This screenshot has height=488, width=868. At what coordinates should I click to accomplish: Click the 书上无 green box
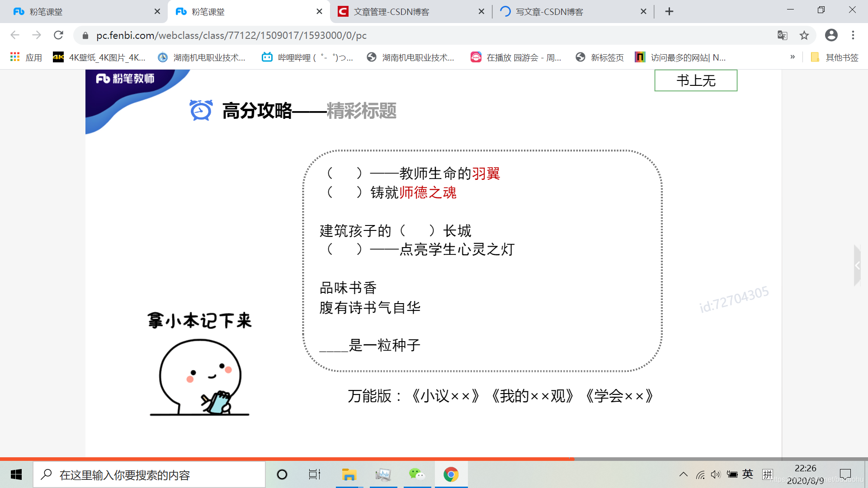pos(696,80)
